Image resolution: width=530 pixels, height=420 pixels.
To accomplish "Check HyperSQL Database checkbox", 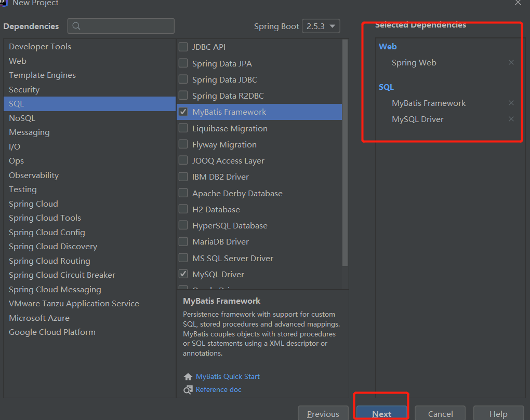I will click(x=183, y=225).
